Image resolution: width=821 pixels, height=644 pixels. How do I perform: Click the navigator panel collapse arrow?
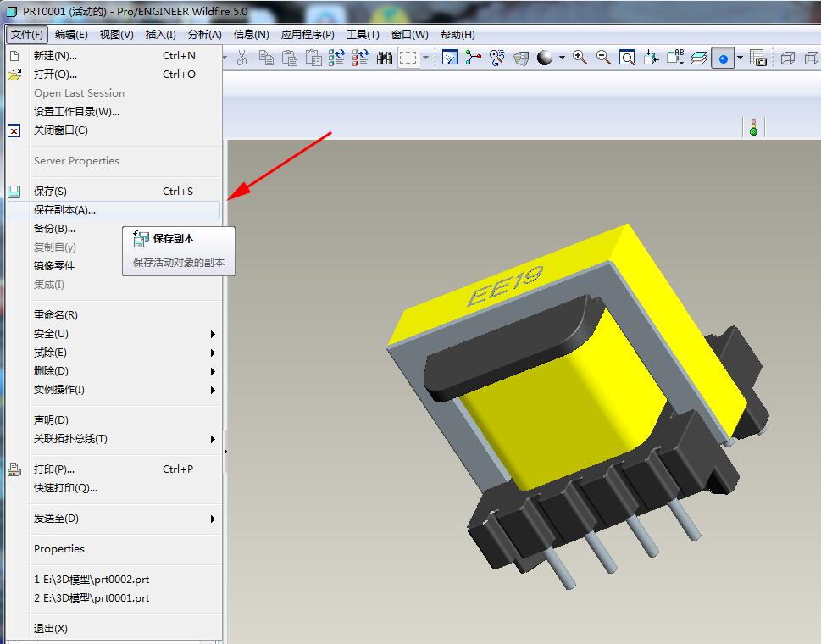coord(225,452)
